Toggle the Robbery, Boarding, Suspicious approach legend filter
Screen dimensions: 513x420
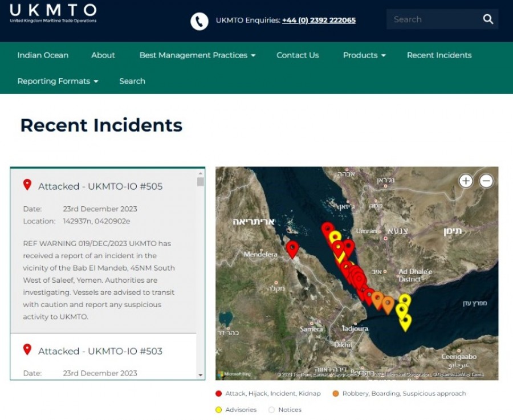point(335,394)
